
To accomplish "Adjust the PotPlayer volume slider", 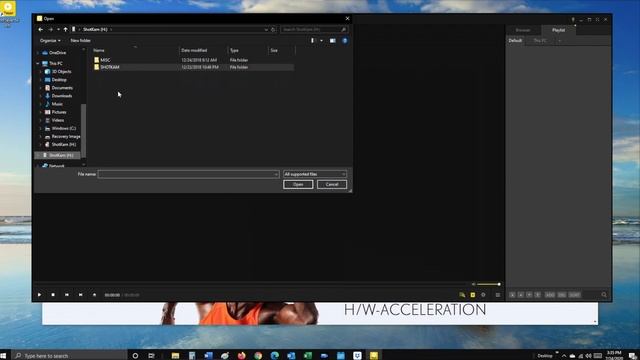I will tap(489, 284).
